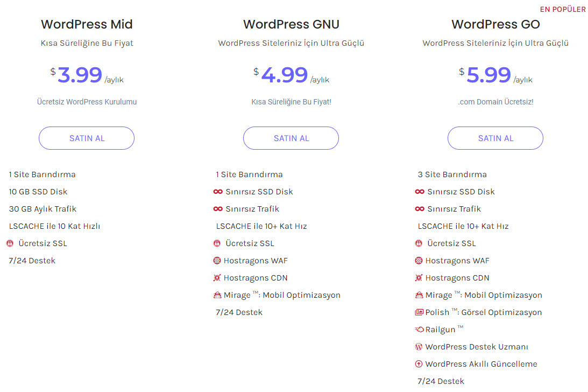Click the WordPress GNU plan title

pyautogui.click(x=291, y=24)
